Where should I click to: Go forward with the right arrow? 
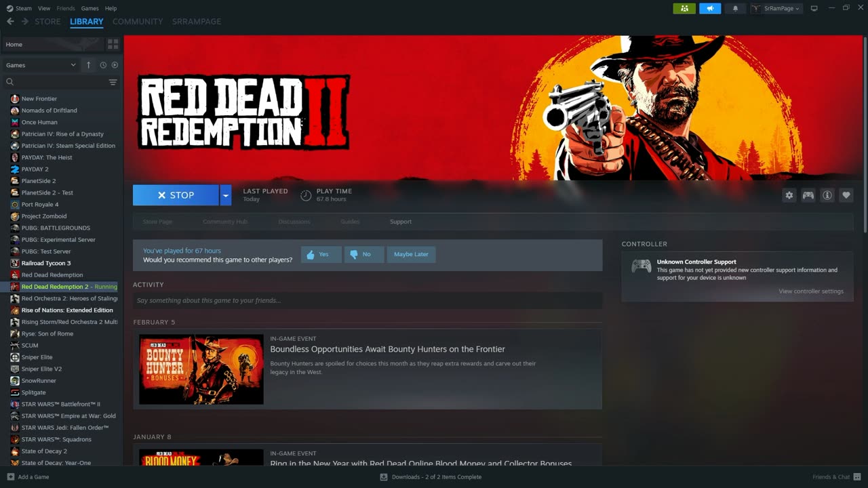pyautogui.click(x=25, y=22)
